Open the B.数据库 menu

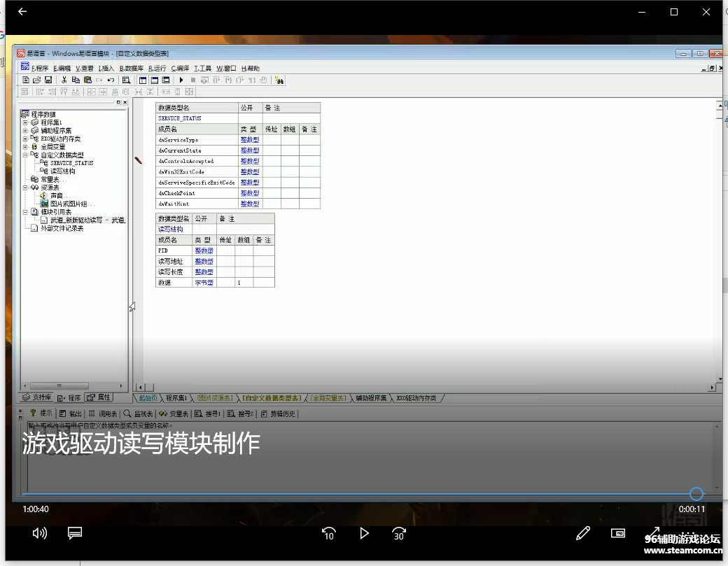point(131,69)
